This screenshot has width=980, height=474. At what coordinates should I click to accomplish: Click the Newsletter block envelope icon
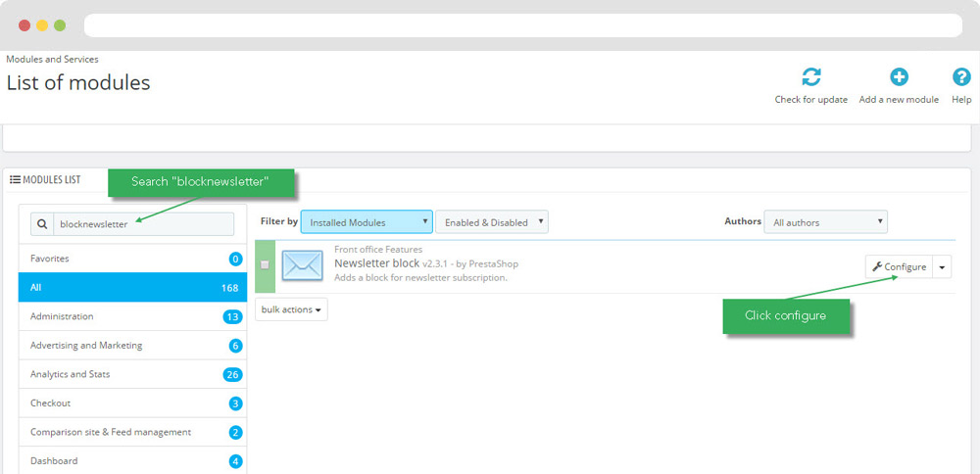pyautogui.click(x=302, y=264)
